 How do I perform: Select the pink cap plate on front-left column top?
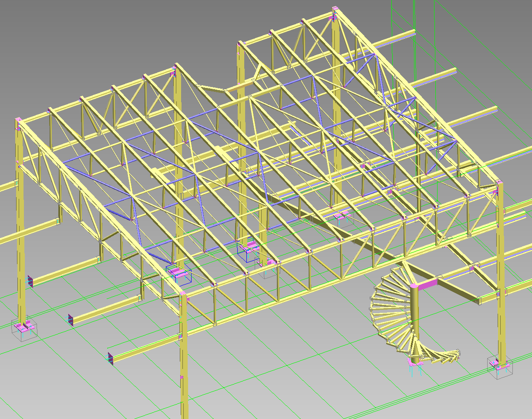pyautogui.click(x=18, y=120)
